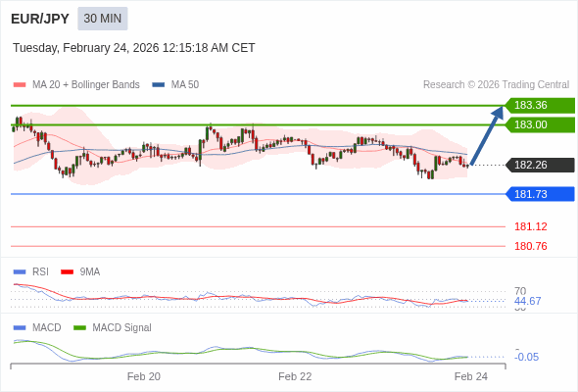Click the RSI legend label
The width and height of the screenshot is (578, 392).
(40, 272)
